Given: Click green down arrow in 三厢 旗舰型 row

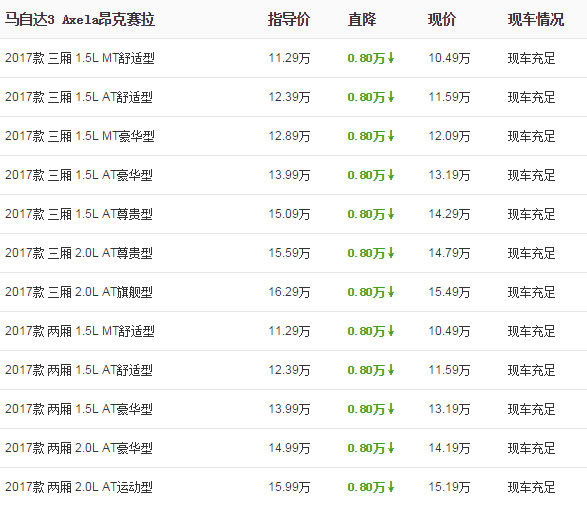Looking at the screenshot, I should (391, 292).
